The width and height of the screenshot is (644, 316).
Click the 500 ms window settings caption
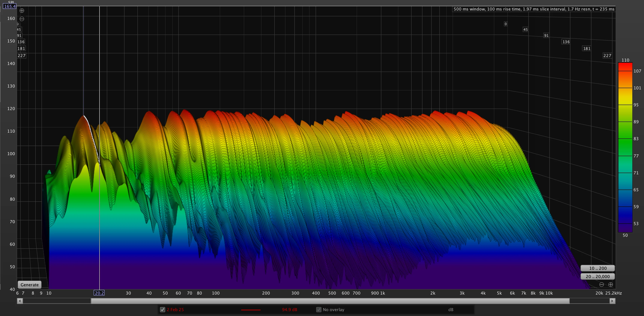click(x=534, y=9)
